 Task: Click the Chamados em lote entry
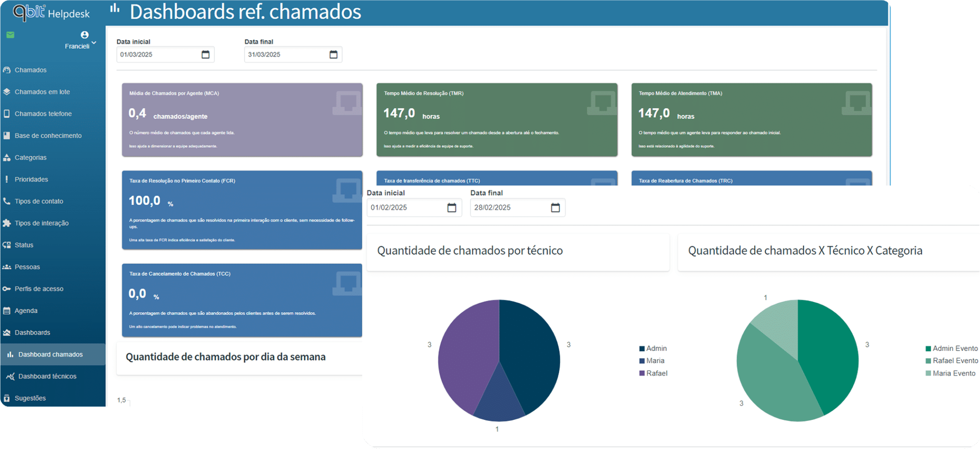(42, 91)
